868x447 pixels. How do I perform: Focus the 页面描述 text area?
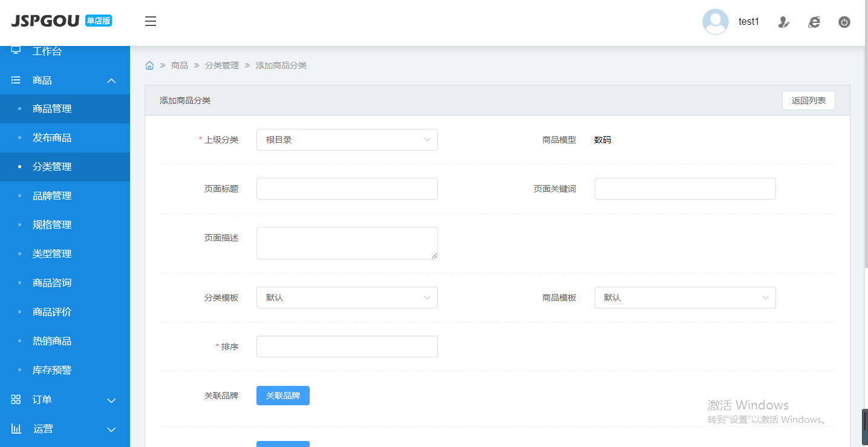pyautogui.click(x=347, y=243)
